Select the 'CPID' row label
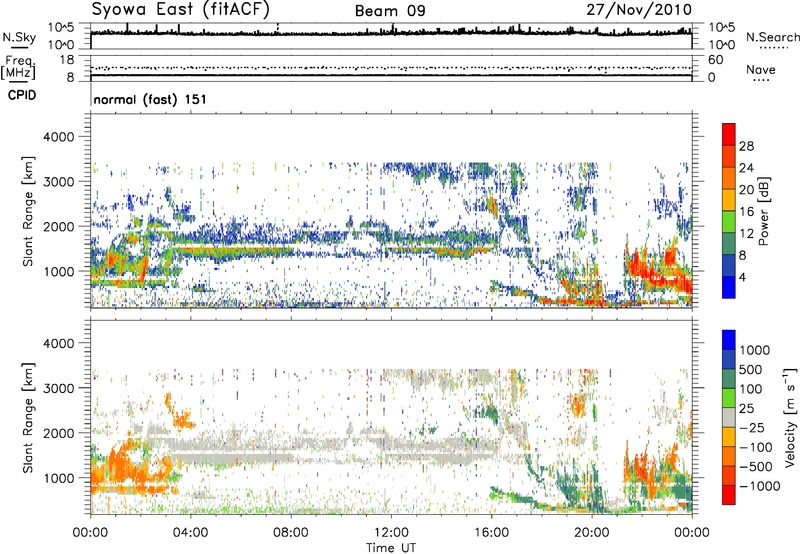The image size is (800, 554). 22,95
